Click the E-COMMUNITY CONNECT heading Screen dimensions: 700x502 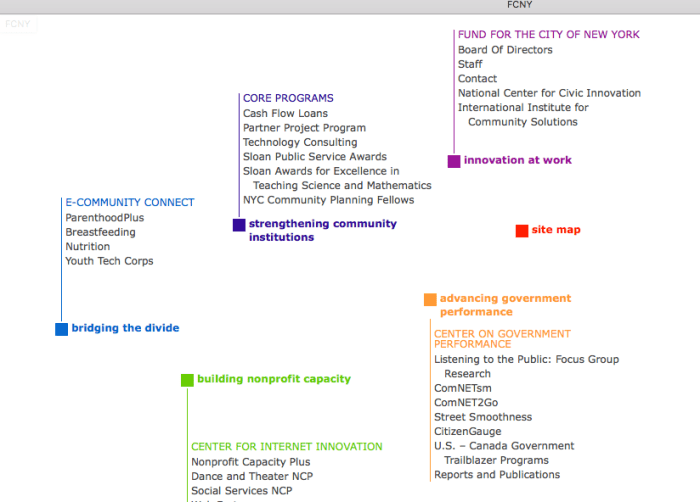tap(130, 203)
